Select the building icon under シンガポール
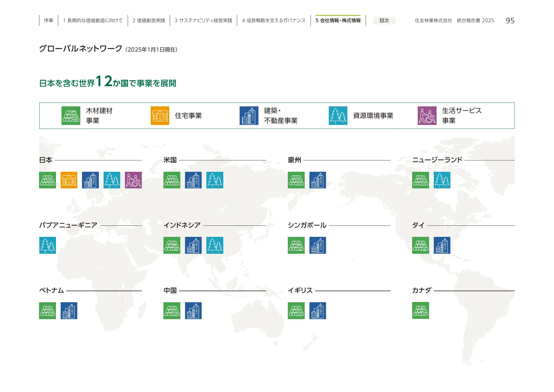554x392 pixels. click(x=318, y=245)
